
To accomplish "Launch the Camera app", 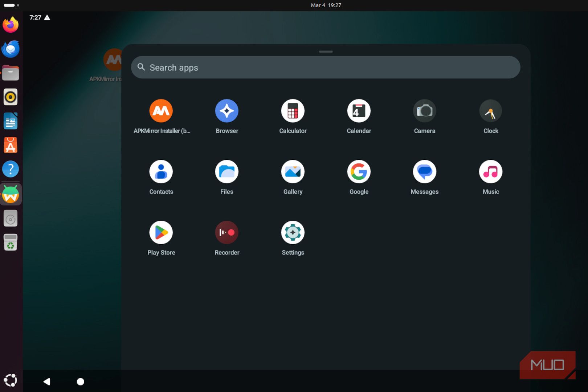I will (x=425, y=111).
